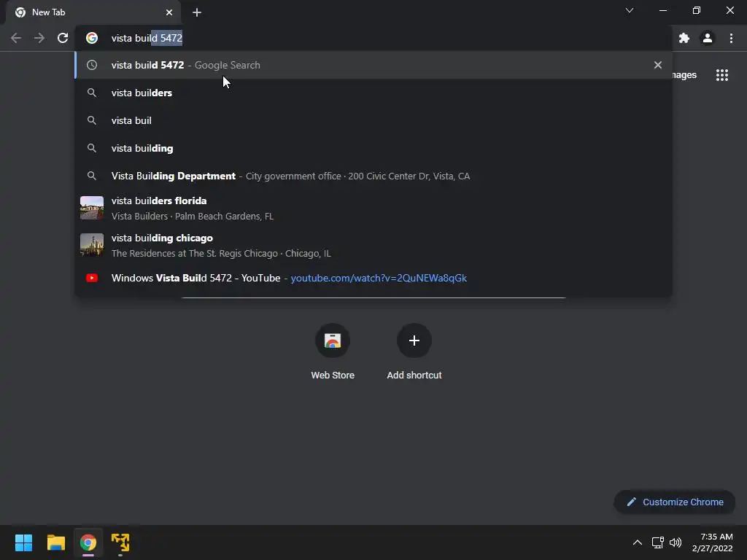Open the Windows Start menu
The width and height of the screenshot is (747, 560).
click(x=24, y=542)
